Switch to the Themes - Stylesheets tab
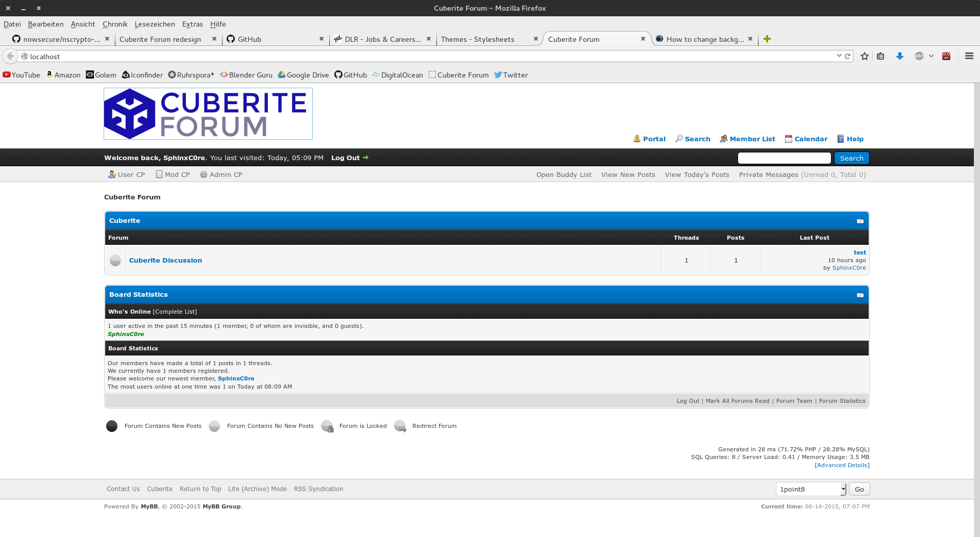Image resolution: width=980 pixels, height=537 pixels. pyautogui.click(x=477, y=39)
